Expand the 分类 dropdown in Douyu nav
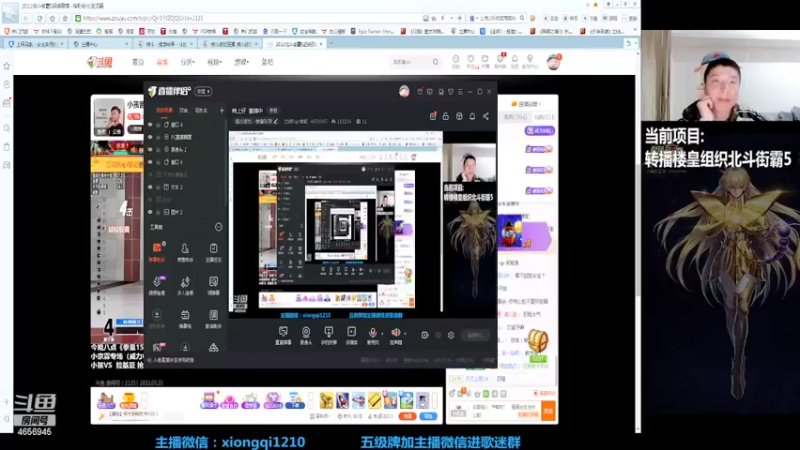The image size is (800, 450). point(187,62)
